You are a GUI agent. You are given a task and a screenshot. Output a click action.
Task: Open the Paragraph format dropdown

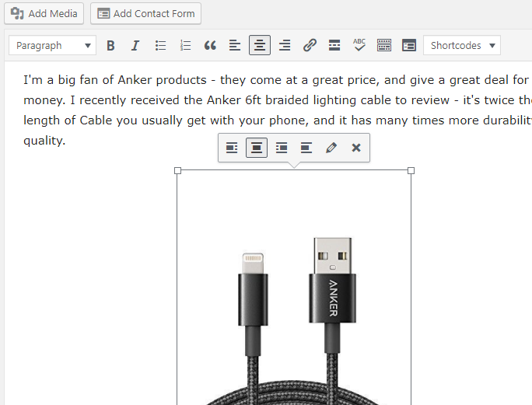click(x=52, y=45)
